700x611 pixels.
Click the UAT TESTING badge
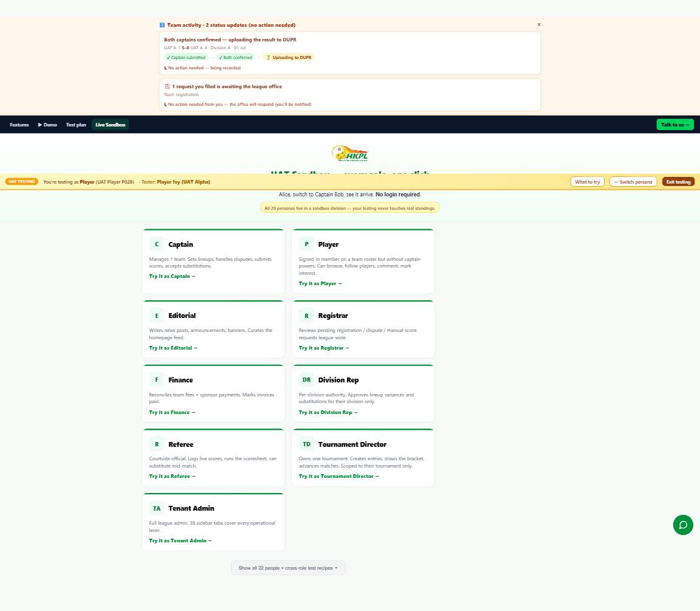(21, 182)
